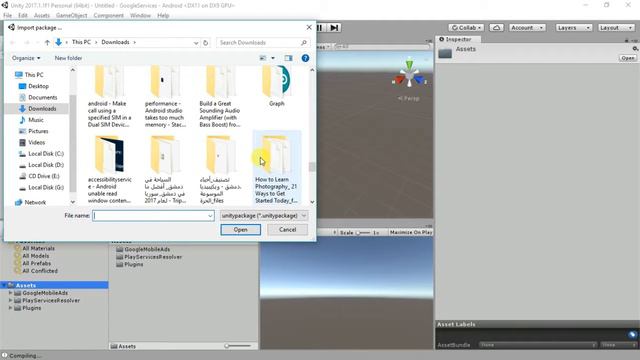
Task: Expand GoogleMobileAds in Project tree
Action: [x=10, y=293]
